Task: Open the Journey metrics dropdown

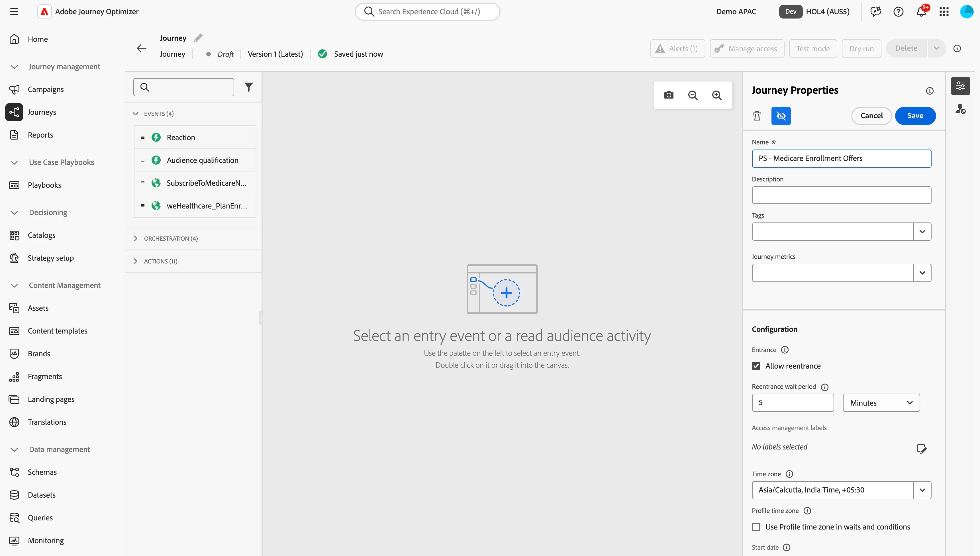Action: (x=922, y=273)
